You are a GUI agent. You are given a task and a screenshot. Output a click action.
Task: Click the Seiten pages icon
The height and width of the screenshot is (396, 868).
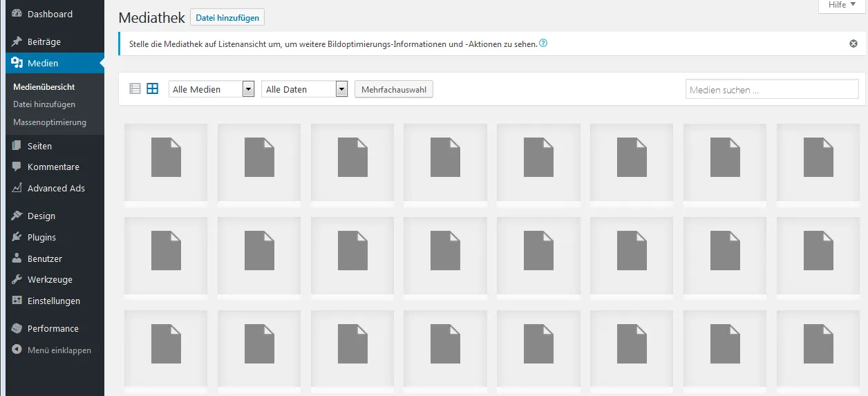[17, 146]
